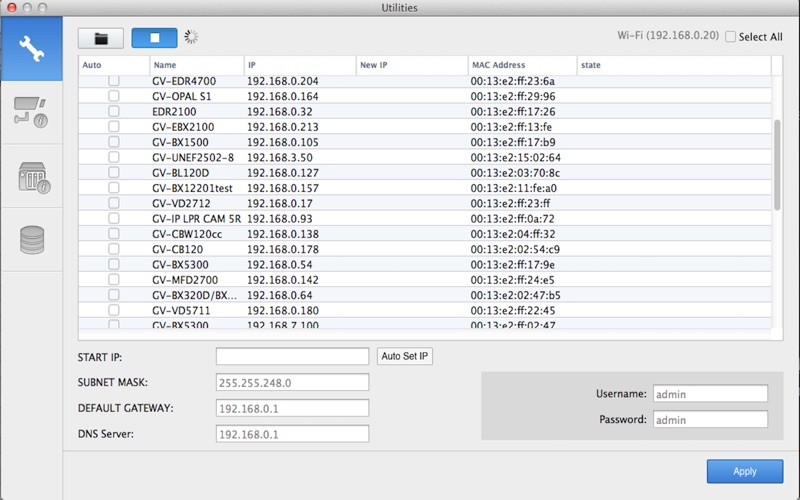
Task: Tick the checkbox for GV-VD2712
Action: tap(114, 203)
